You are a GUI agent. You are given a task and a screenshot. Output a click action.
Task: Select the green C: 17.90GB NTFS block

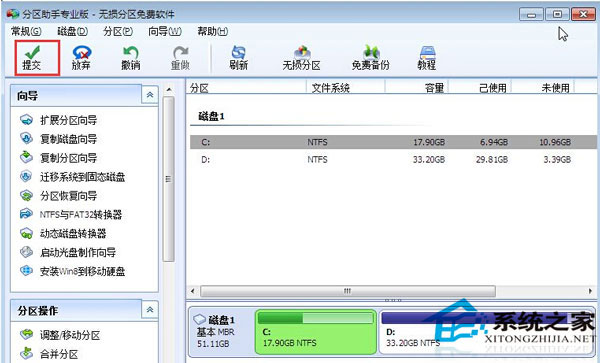pyautogui.click(x=316, y=331)
